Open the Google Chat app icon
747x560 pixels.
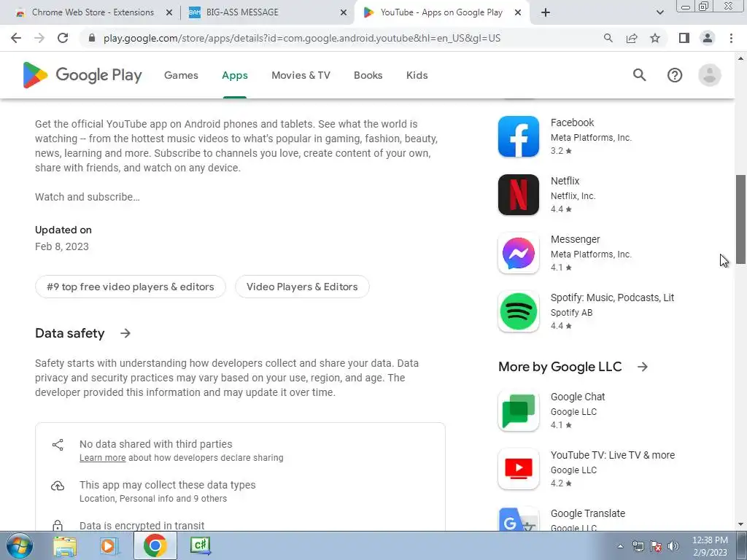click(519, 411)
